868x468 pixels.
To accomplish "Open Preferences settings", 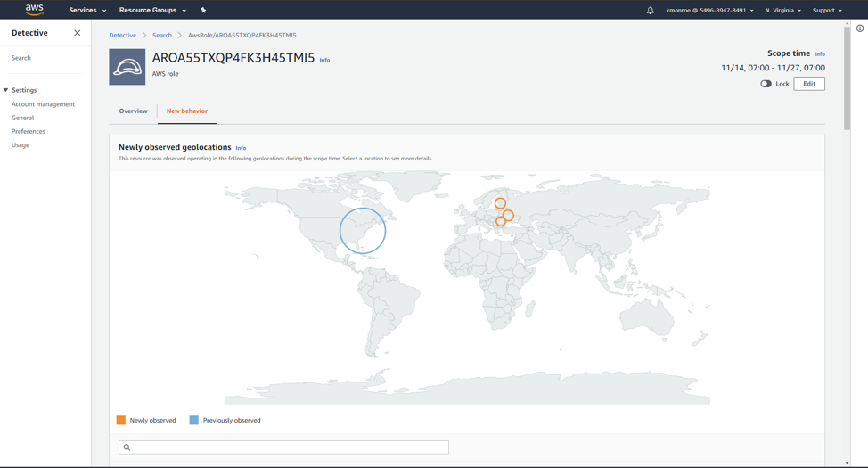I will tap(29, 131).
